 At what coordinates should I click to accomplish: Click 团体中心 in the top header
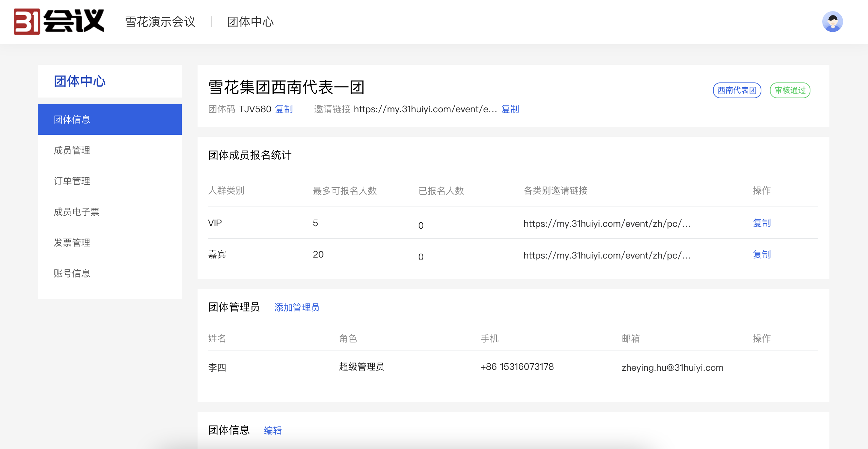(250, 22)
